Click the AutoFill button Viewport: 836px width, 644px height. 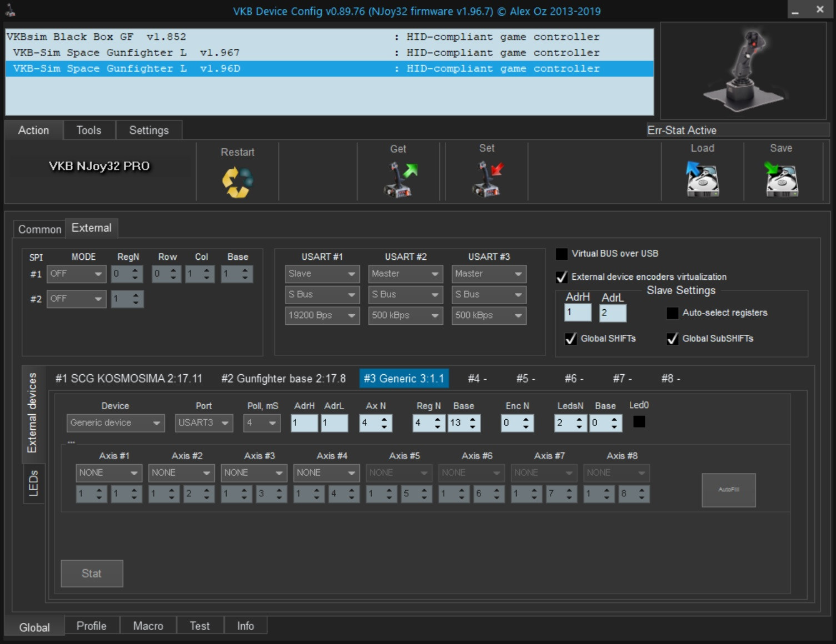tap(728, 490)
